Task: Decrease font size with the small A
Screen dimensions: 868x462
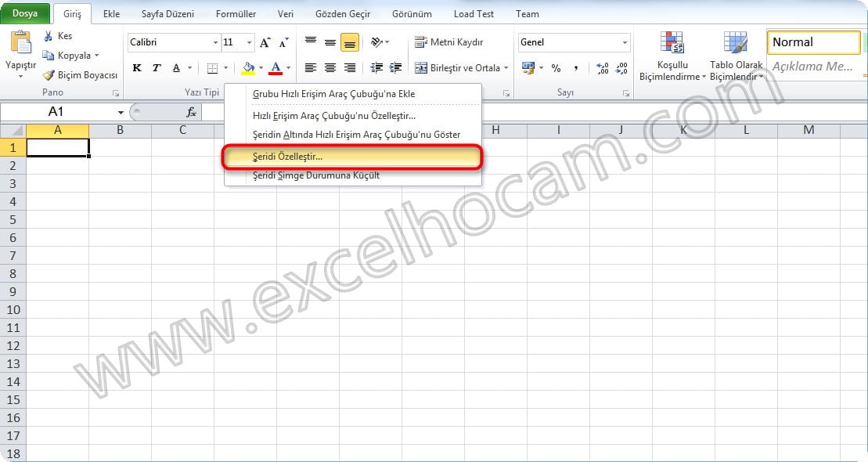Action: tap(284, 42)
